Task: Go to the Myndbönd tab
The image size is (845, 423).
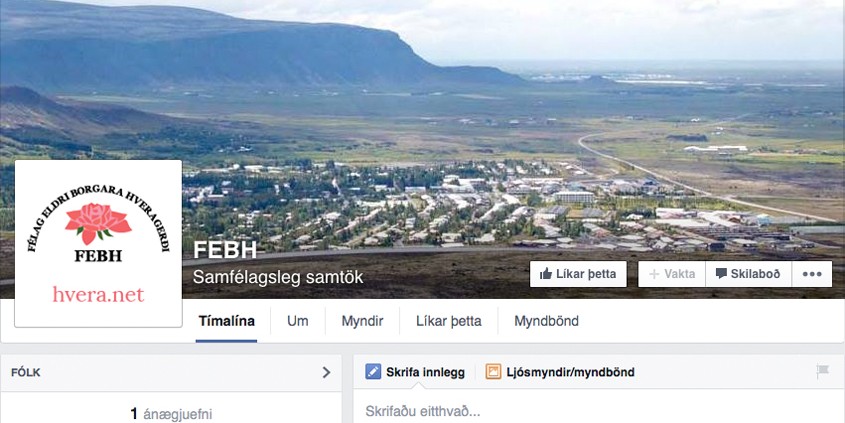Action: pos(546,321)
